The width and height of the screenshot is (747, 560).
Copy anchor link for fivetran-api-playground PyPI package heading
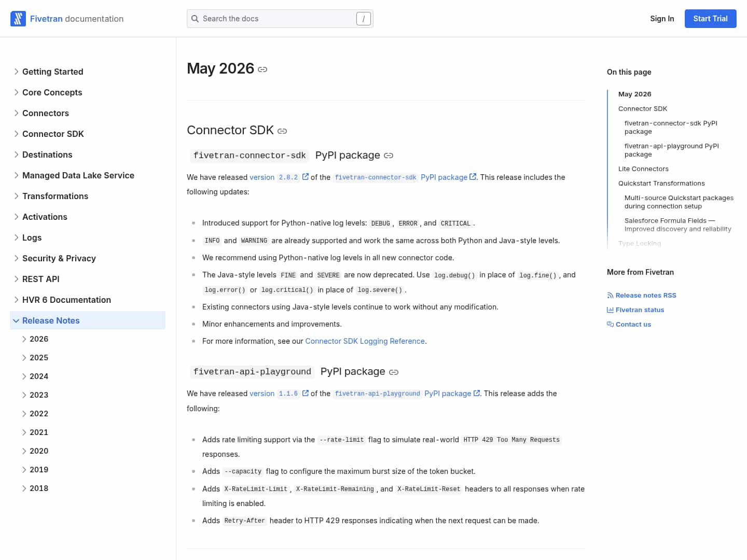[394, 372]
